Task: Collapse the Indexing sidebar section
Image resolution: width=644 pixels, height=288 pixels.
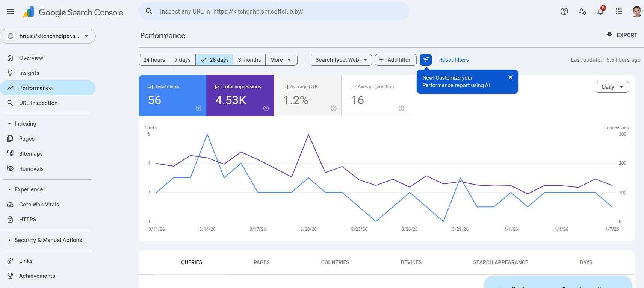Action: (x=9, y=124)
